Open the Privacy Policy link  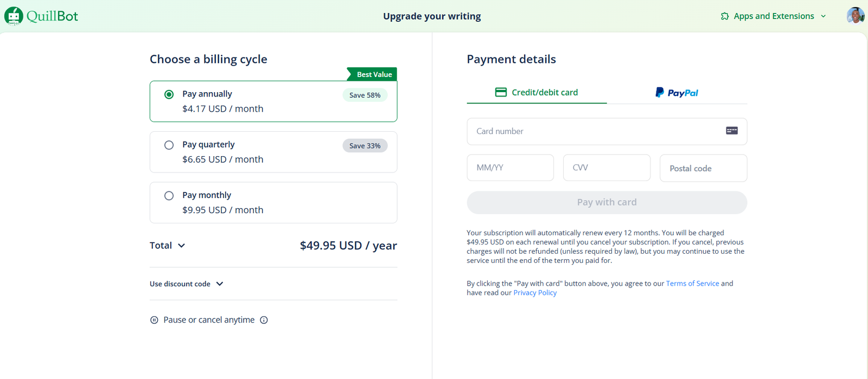coord(535,293)
